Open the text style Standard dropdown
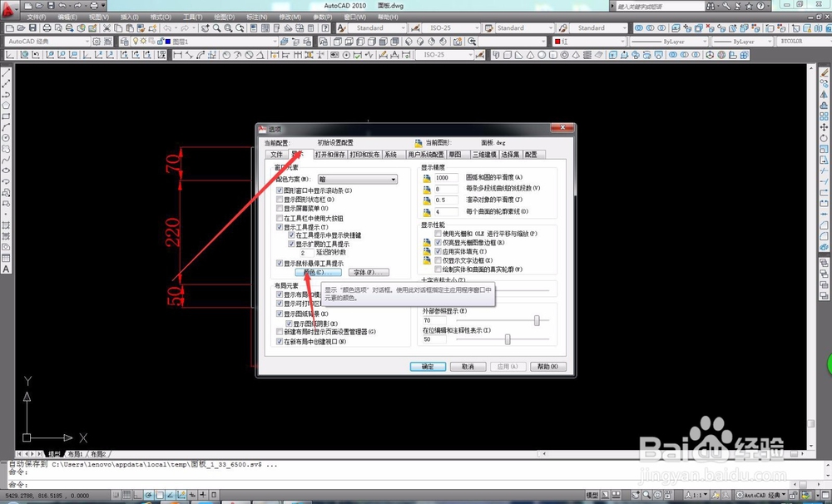The image size is (832, 504). point(378,27)
